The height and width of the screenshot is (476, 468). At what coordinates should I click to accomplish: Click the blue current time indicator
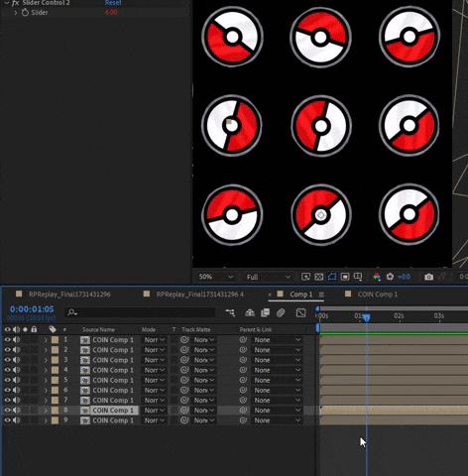pyautogui.click(x=367, y=317)
